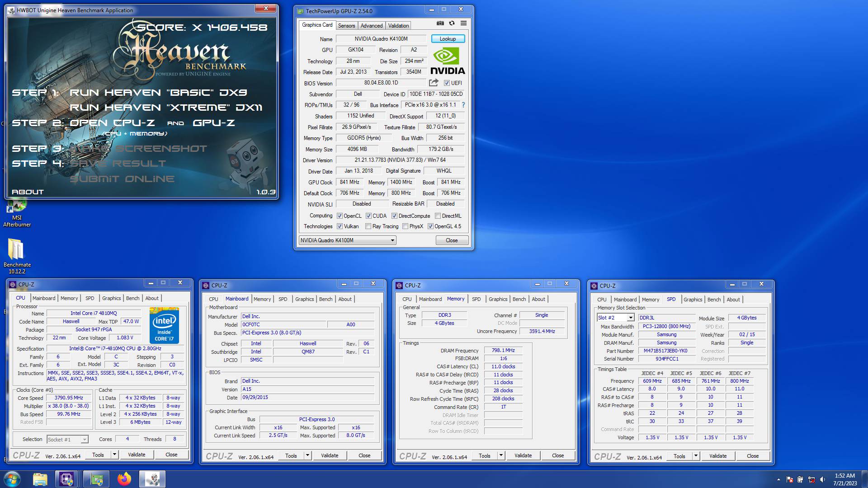Click the Intel Core i7 logo in CPU-Z

pyautogui.click(x=164, y=325)
